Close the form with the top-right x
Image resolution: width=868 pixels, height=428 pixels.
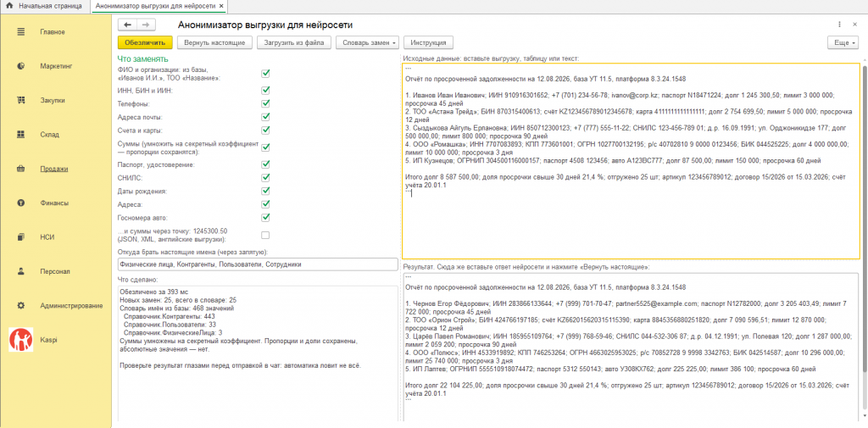856,25
